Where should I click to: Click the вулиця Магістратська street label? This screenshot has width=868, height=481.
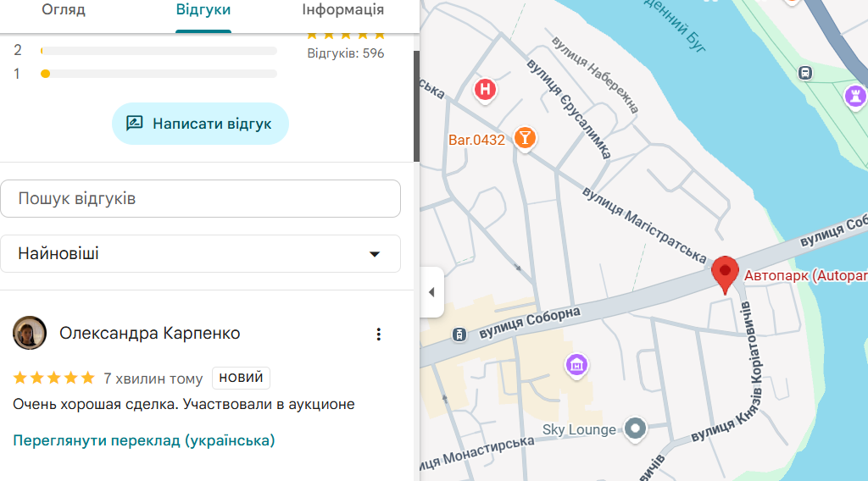[x=644, y=225]
